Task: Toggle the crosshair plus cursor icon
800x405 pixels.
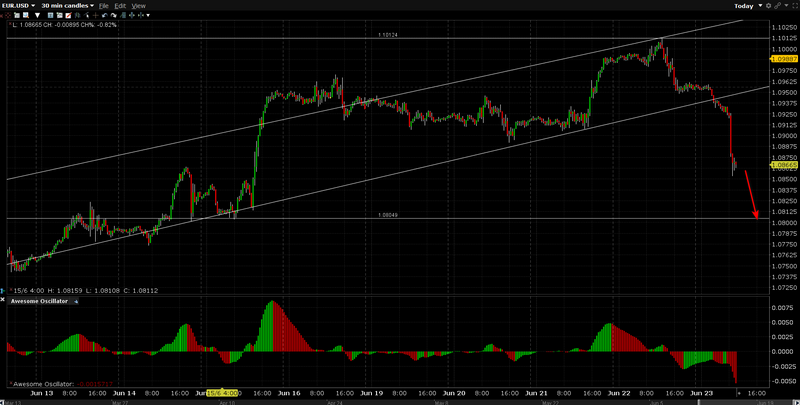Action: [95, 15]
